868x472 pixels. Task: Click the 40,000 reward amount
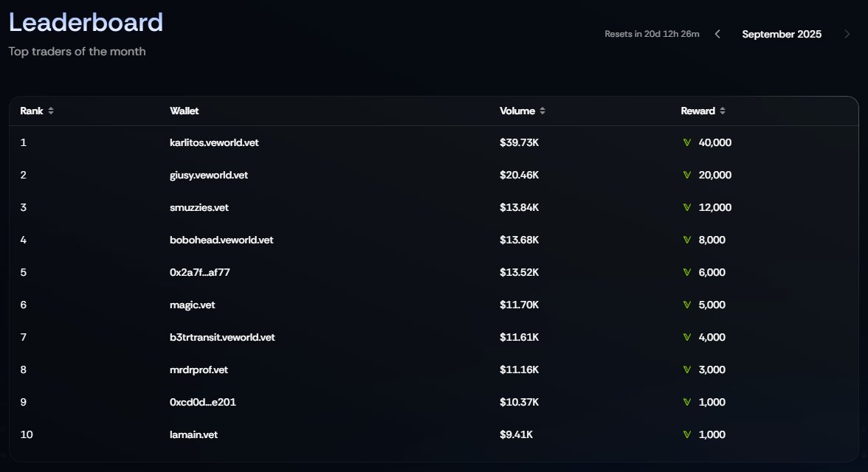pos(714,142)
